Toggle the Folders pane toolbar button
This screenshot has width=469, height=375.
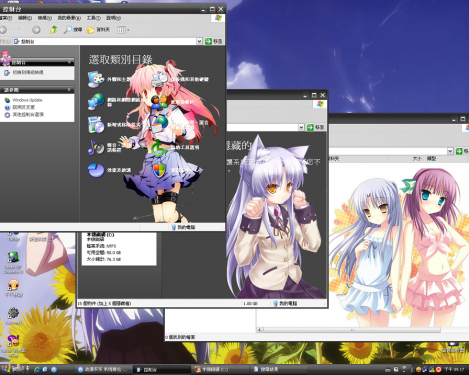(x=98, y=30)
